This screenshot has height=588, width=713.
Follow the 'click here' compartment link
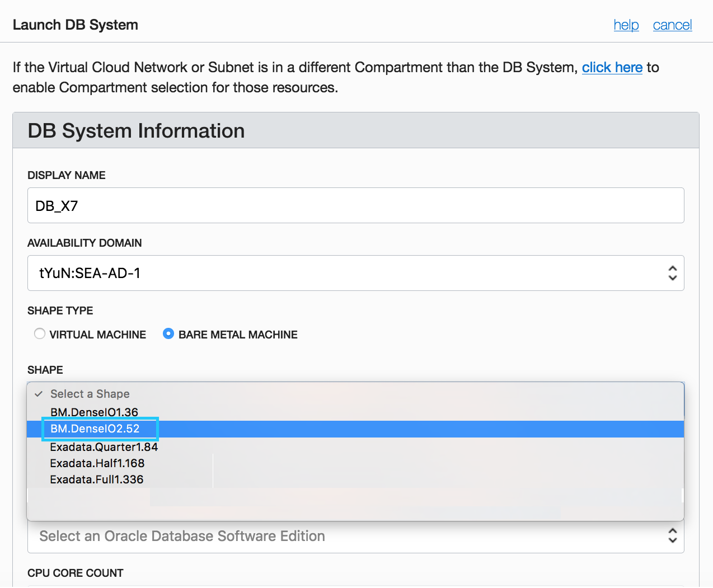pos(612,68)
